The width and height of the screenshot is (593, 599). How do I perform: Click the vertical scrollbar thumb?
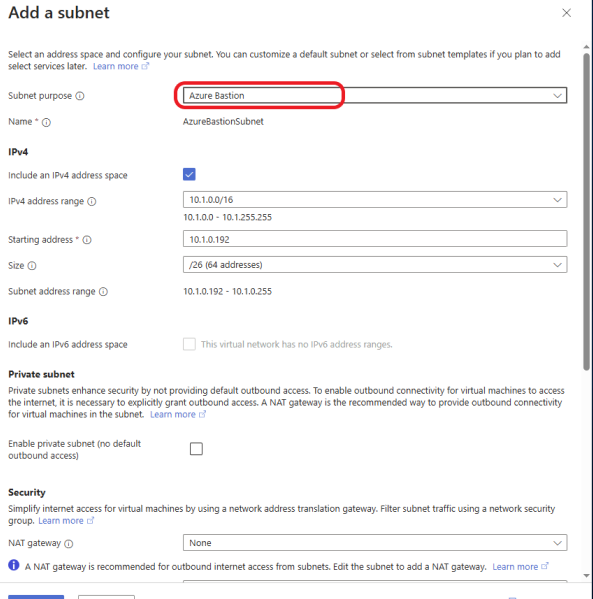[x=587, y=212]
